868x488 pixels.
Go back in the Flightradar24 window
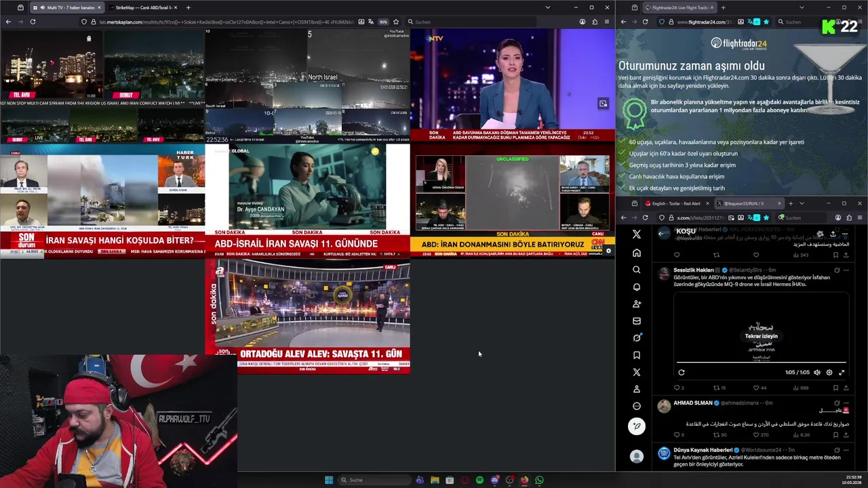point(623,22)
